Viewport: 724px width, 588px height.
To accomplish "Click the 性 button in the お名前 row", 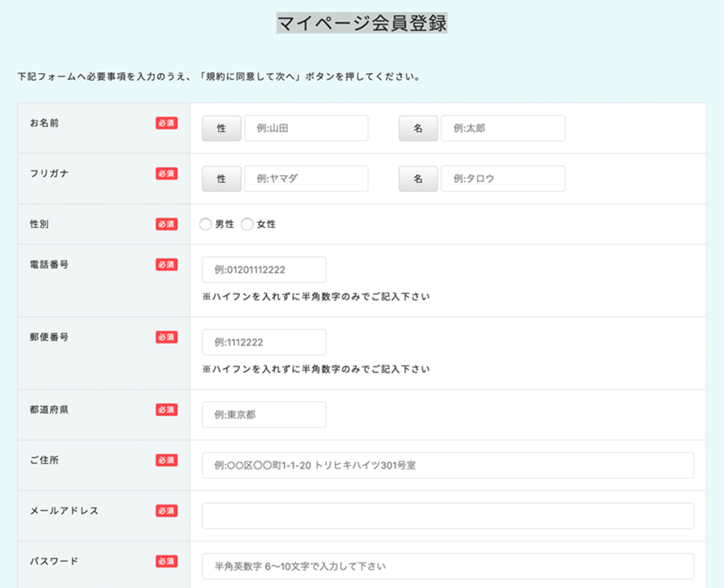I will pyautogui.click(x=221, y=128).
